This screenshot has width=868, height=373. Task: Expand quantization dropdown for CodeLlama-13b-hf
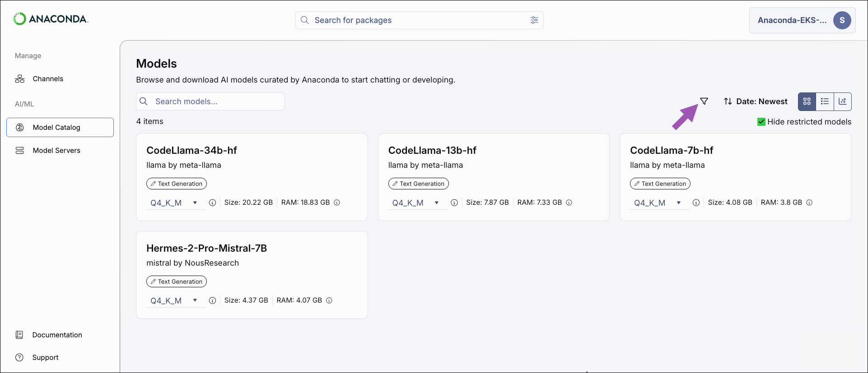[x=418, y=203]
